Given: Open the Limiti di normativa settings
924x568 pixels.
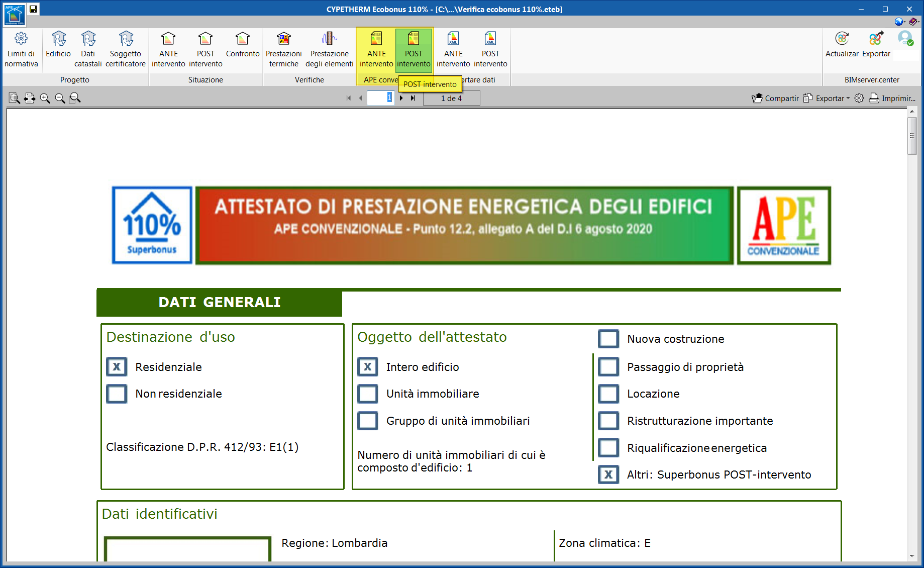Looking at the screenshot, I should click(x=21, y=49).
